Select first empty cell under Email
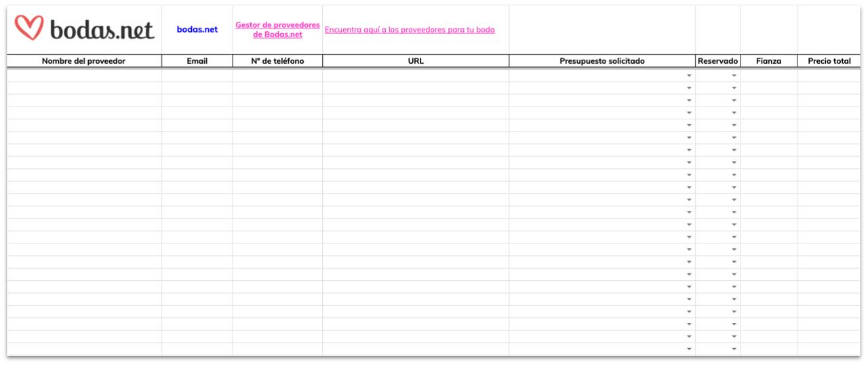868x369 pixels. click(x=197, y=75)
